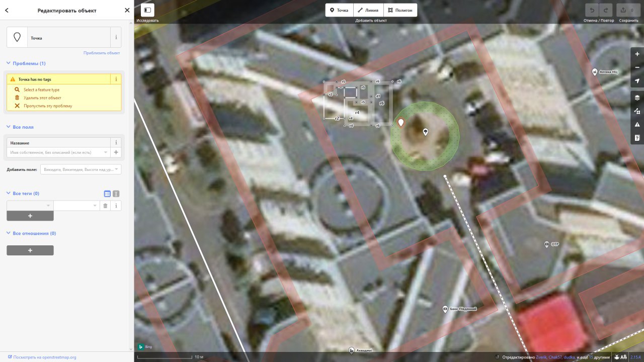Open contributor dudka's profile link

click(569, 357)
